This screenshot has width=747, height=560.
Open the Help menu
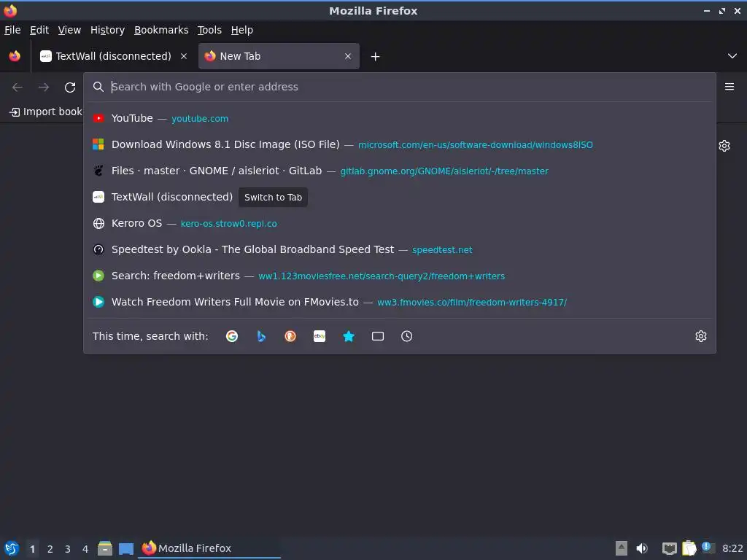[241, 30]
